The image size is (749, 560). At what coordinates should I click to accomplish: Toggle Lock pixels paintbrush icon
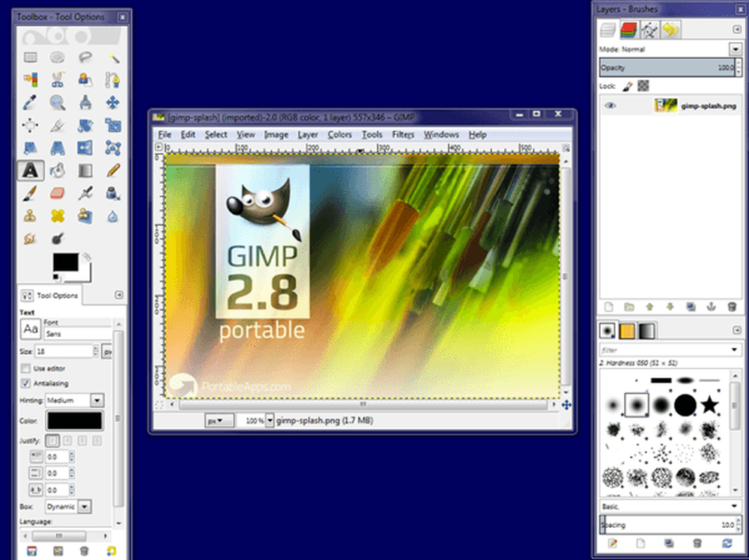click(628, 86)
